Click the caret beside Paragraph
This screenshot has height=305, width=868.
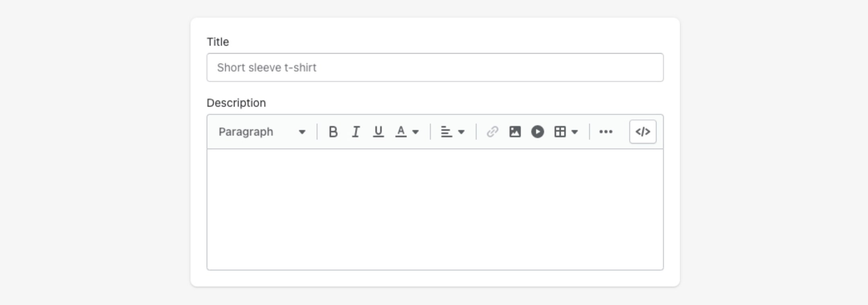click(302, 132)
